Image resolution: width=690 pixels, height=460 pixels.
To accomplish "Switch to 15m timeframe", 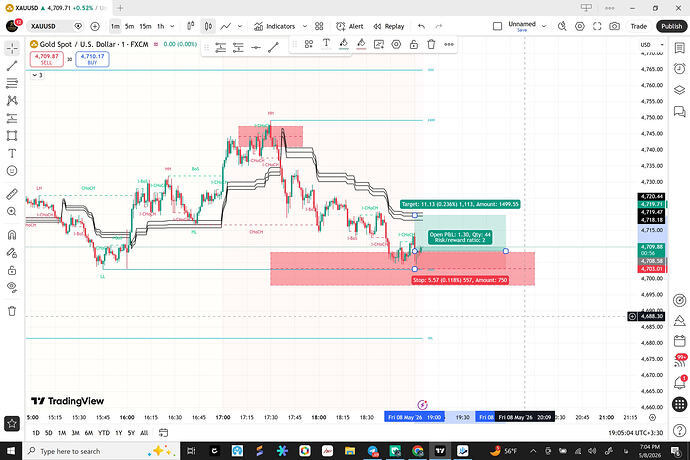I will 145,26.
